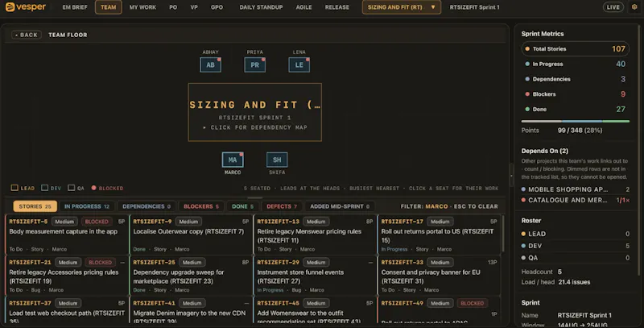
Task: Open story card RTSIZEFIT-17
Action: point(439,235)
